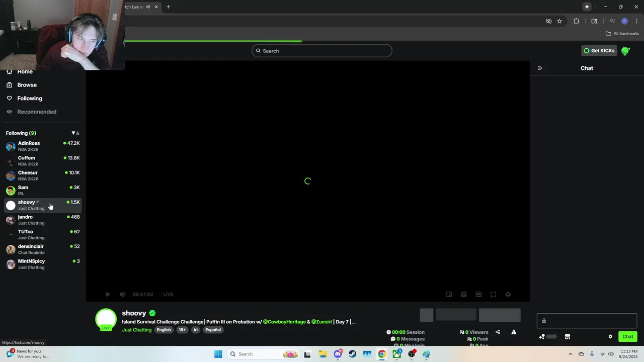Send message with green Chat button
644x362 pixels.
click(x=628, y=337)
